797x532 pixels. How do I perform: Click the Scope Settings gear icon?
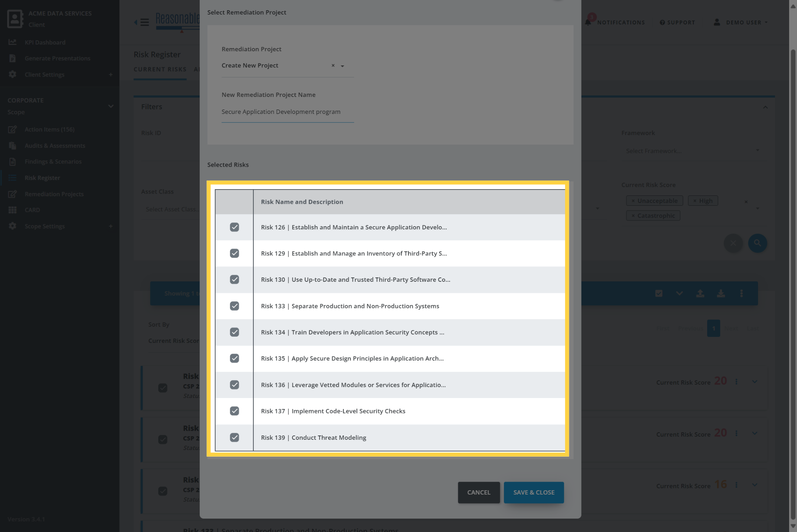coord(13,226)
